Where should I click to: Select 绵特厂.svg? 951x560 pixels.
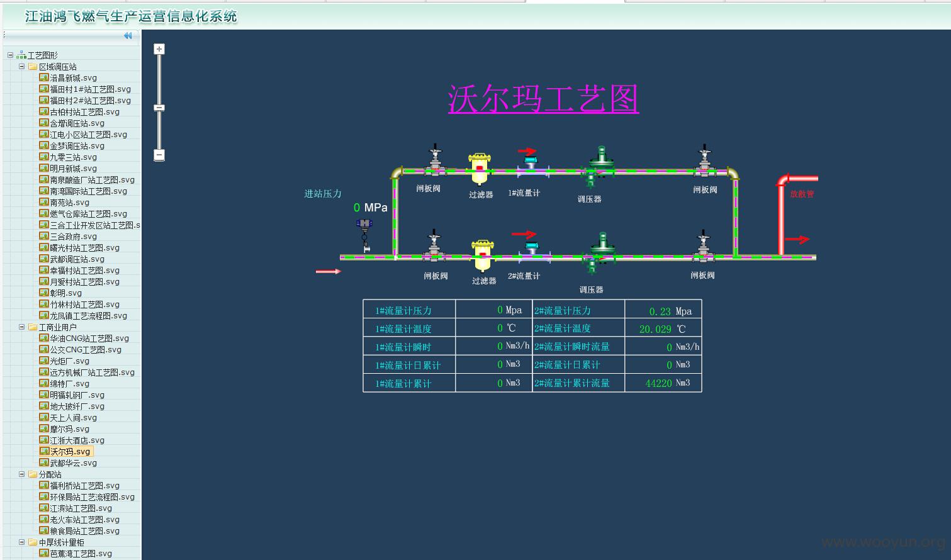click(x=70, y=384)
